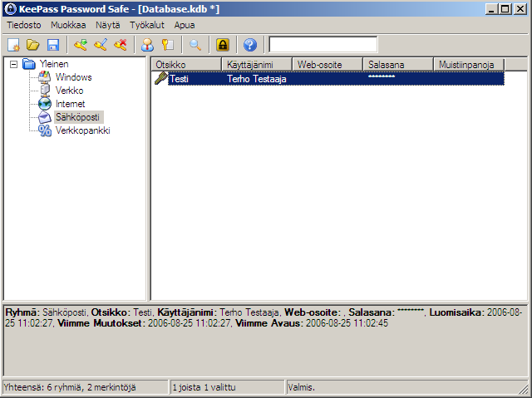Click the 'Valmis.' status bar text
This screenshot has height=398, width=532.
tap(301, 387)
